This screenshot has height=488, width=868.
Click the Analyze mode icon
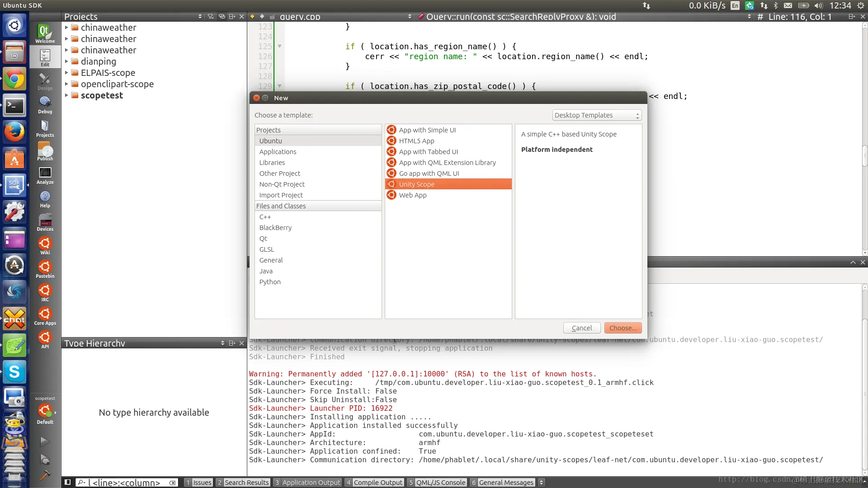coord(45,175)
